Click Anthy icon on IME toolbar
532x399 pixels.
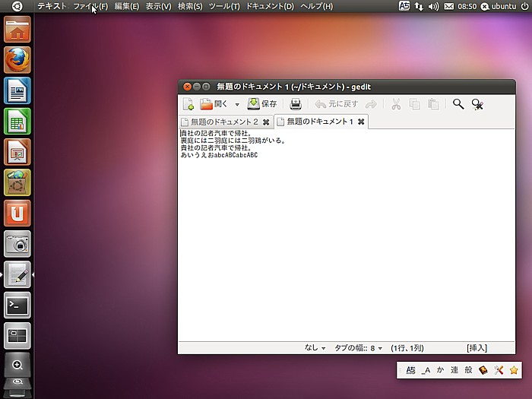click(410, 370)
